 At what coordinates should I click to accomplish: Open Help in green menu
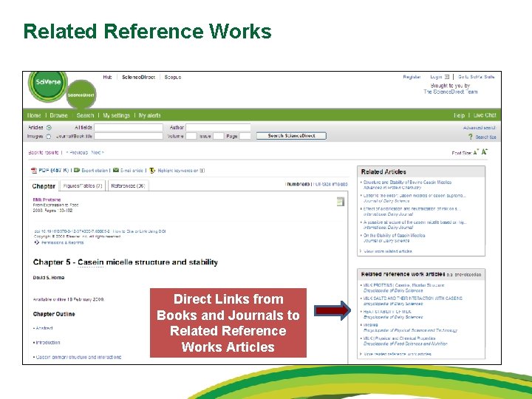459,115
